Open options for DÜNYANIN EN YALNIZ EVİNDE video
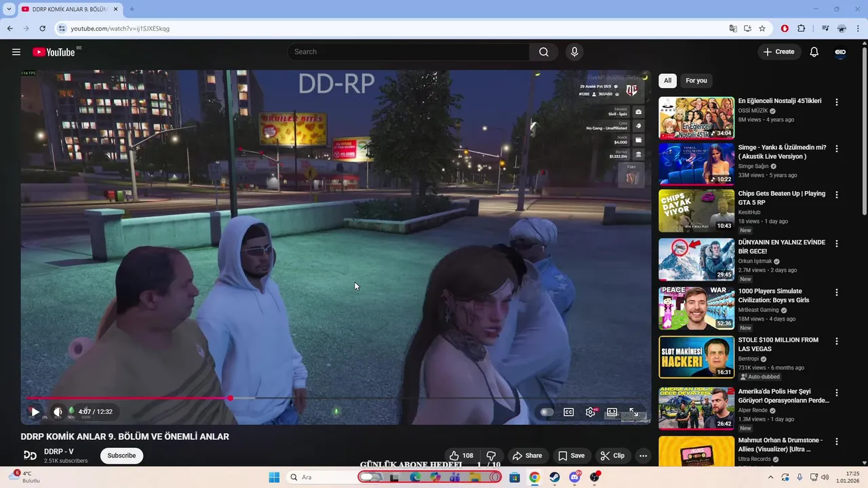 pyautogui.click(x=837, y=243)
